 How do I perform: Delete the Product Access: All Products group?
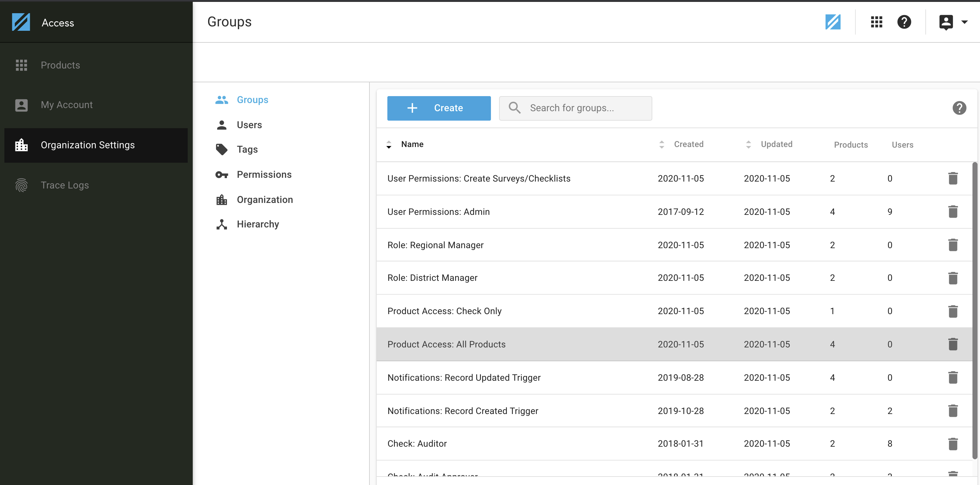[x=953, y=344]
